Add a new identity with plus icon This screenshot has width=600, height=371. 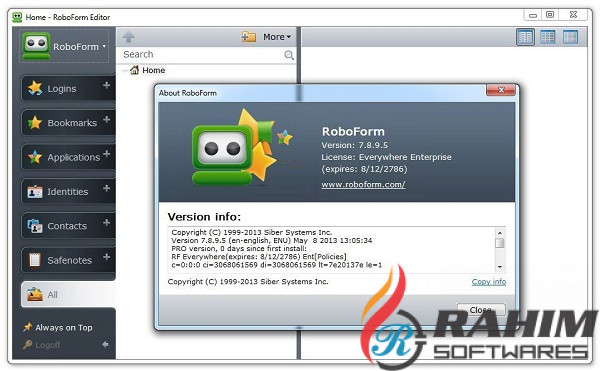click(x=106, y=188)
